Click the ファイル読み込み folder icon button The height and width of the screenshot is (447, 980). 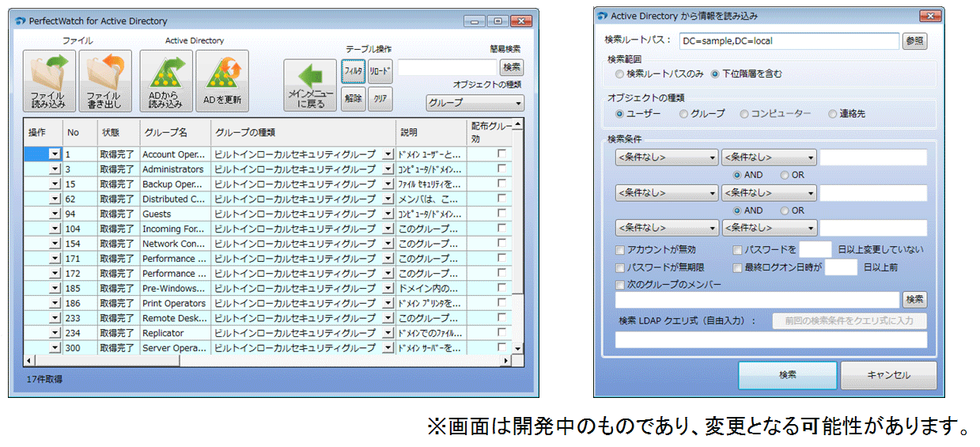tap(50, 81)
